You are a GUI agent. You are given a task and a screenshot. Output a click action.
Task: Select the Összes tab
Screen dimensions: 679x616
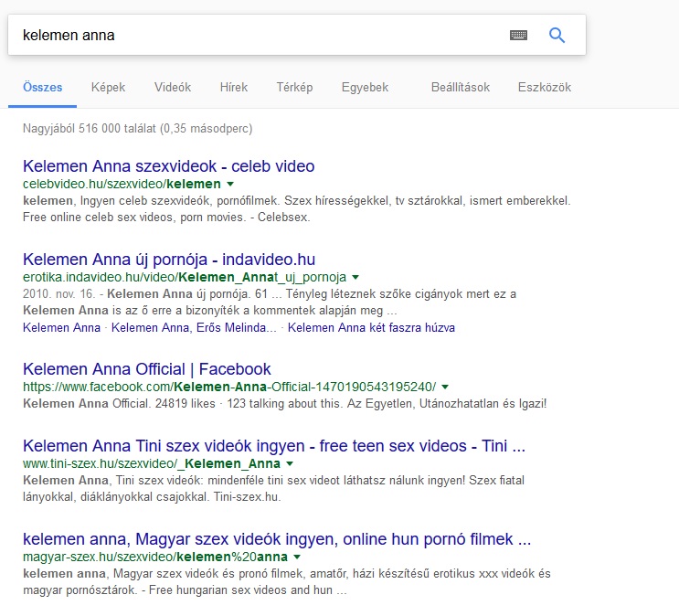44,88
